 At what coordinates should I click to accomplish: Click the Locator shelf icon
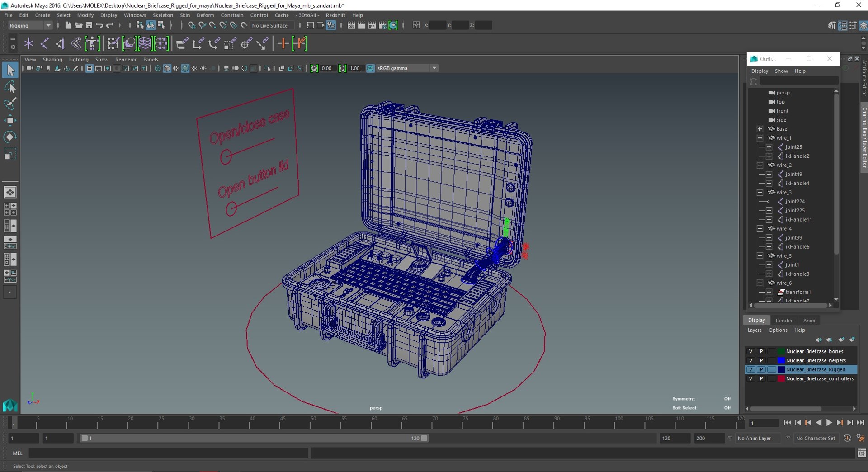28,44
